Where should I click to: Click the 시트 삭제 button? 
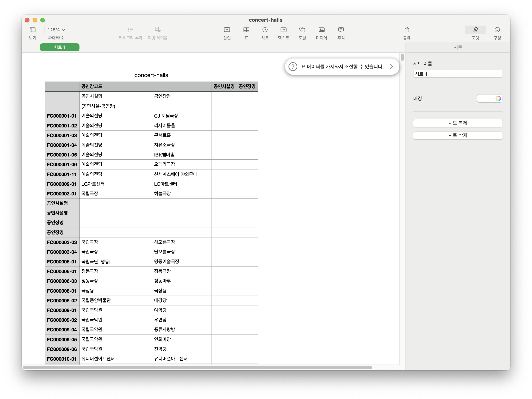(457, 135)
